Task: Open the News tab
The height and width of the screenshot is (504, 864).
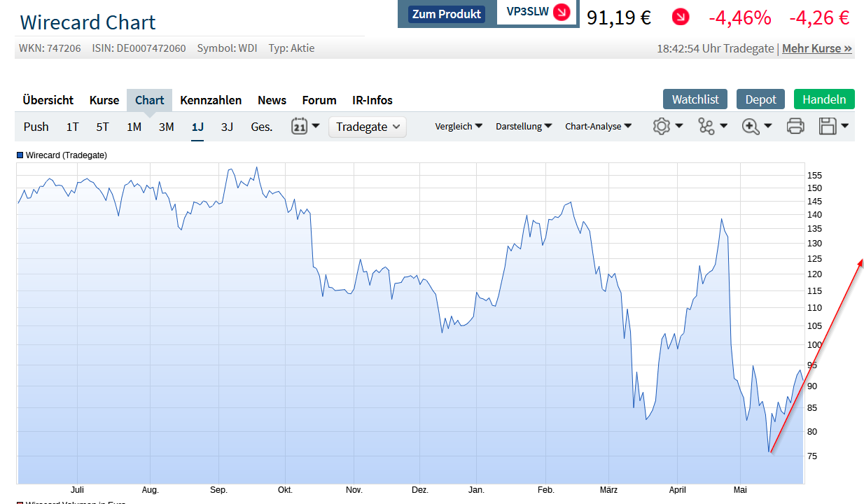Action: (x=272, y=100)
